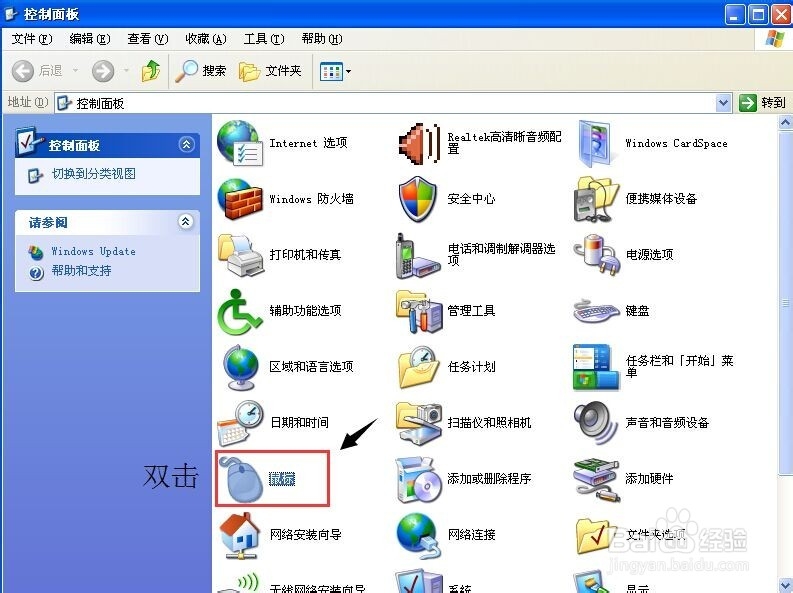Open the 网络连接 globe icon
This screenshot has height=593, width=793.
(x=417, y=535)
